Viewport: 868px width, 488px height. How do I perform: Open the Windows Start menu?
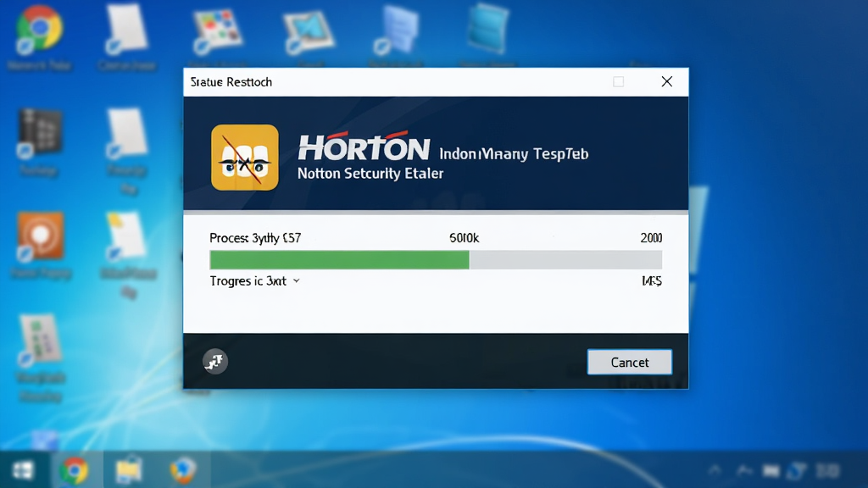click(23, 471)
